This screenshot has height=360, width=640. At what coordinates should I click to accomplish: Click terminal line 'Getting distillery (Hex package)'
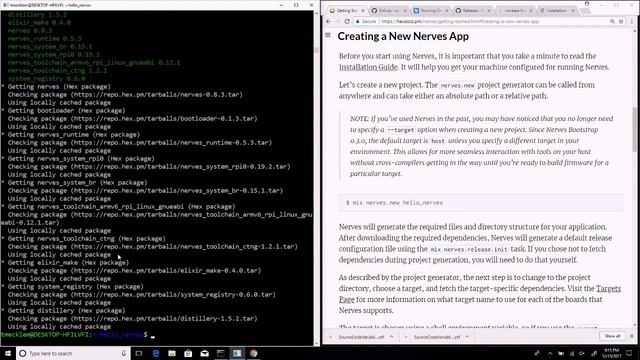(67, 311)
